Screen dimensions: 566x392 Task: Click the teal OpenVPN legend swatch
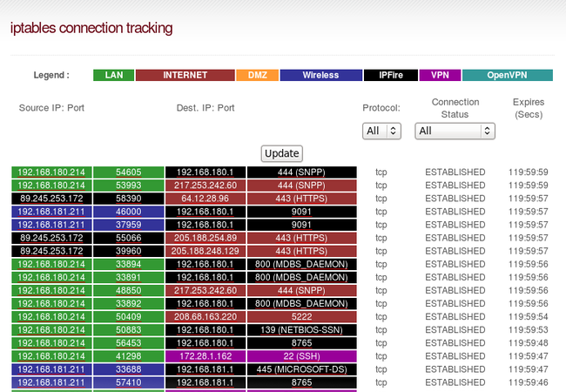point(507,75)
